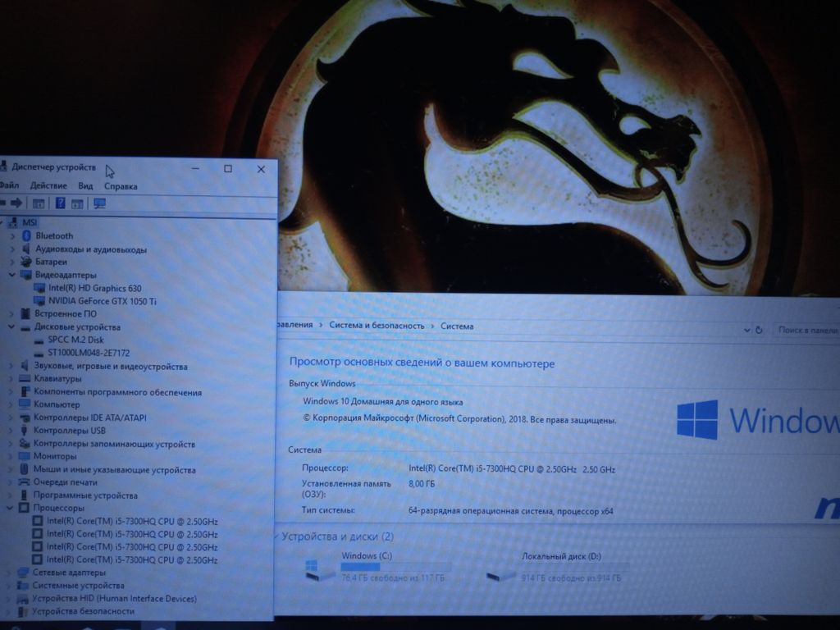Click the Bluetooth device category icon
This screenshot has height=630, width=840.
click(x=27, y=235)
